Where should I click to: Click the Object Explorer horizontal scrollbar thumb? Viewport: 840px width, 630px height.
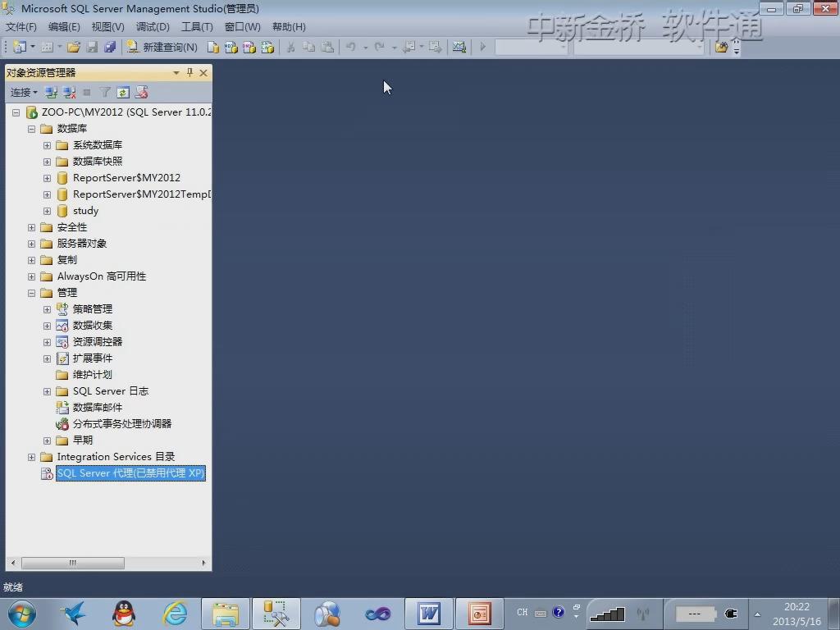[x=73, y=563]
